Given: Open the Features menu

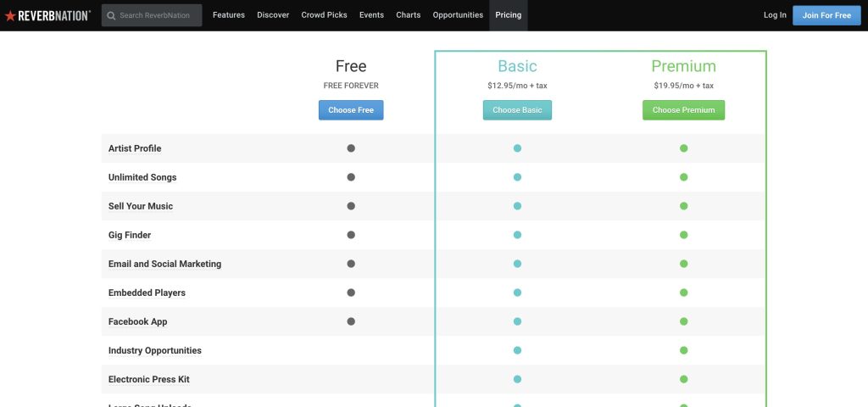Looking at the screenshot, I should point(229,15).
